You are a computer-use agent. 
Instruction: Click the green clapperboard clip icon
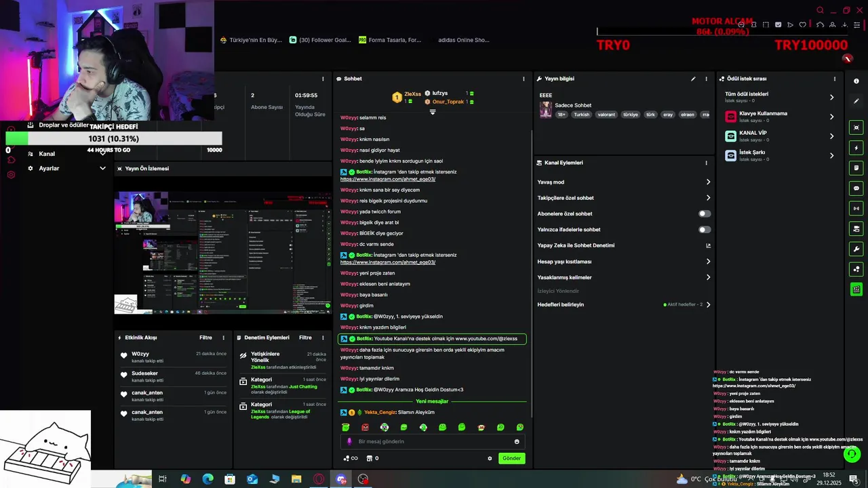pyautogui.click(x=856, y=289)
